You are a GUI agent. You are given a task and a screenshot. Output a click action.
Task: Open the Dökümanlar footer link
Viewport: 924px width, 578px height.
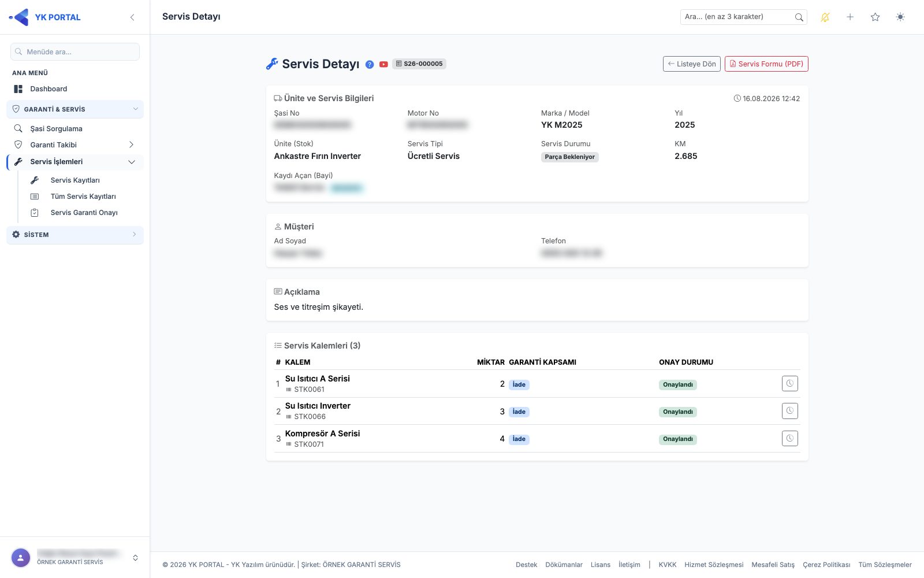564,565
